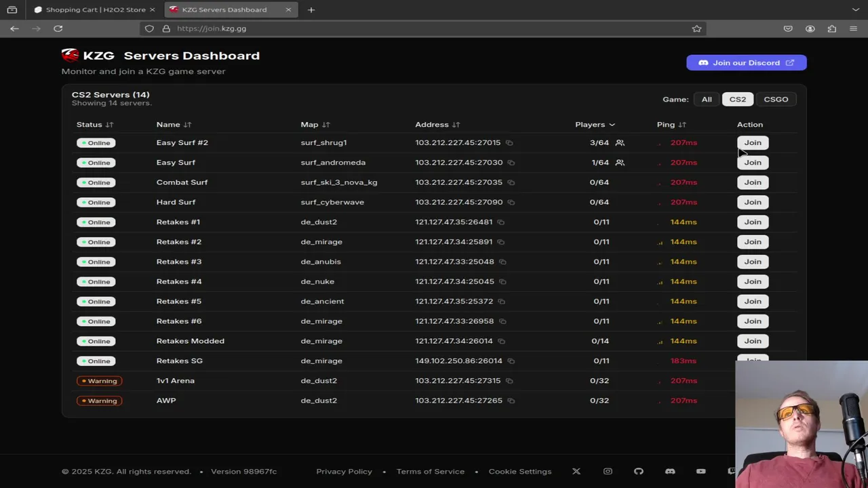Viewport: 868px width, 488px height.
Task: Click the KZG logo in the header
Action: coord(88,56)
